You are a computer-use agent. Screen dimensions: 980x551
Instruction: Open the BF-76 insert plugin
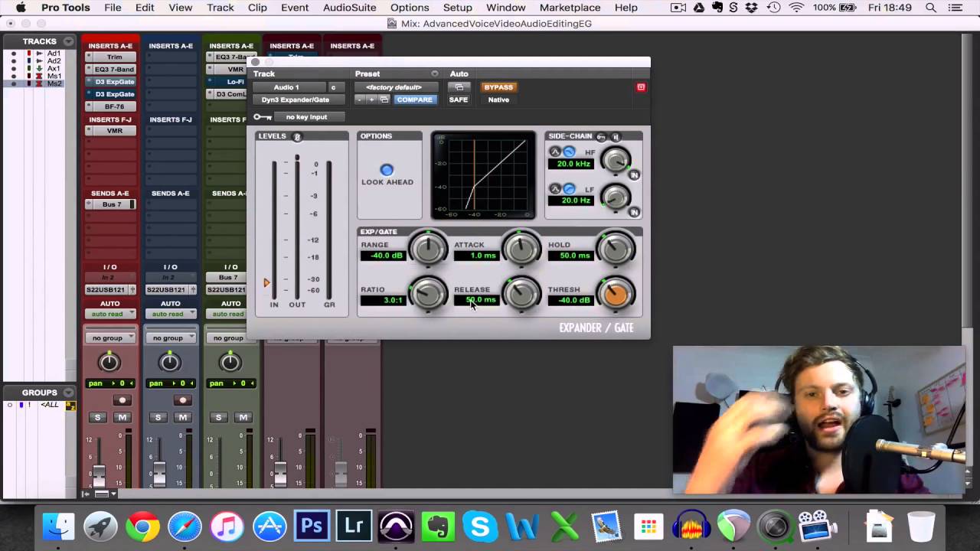coord(110,106)
